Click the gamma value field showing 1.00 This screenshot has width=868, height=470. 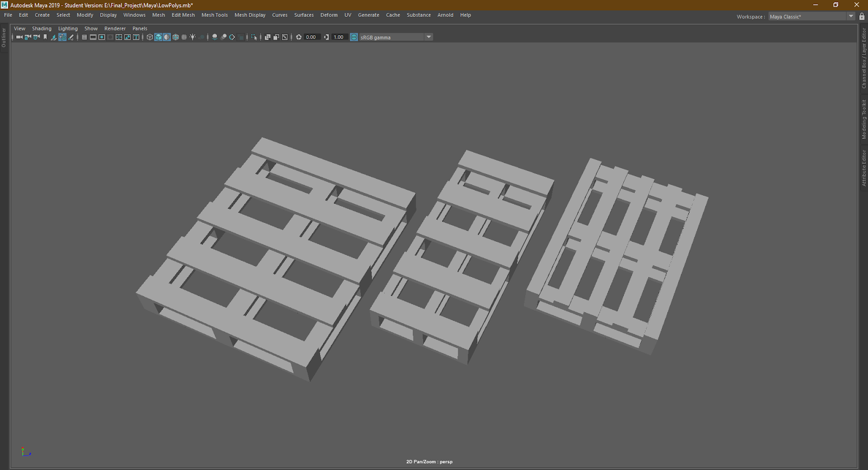click(x=340, y=37)
